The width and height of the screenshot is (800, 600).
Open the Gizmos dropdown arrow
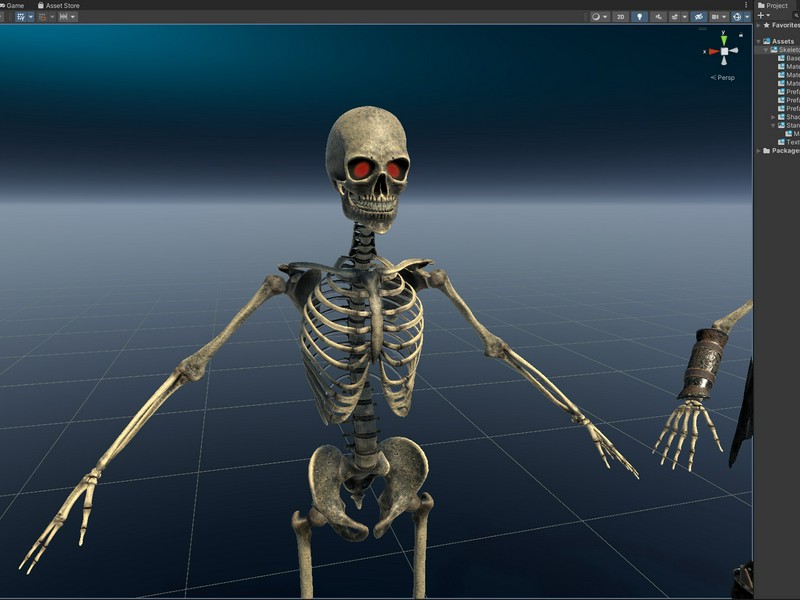[747, 17]
